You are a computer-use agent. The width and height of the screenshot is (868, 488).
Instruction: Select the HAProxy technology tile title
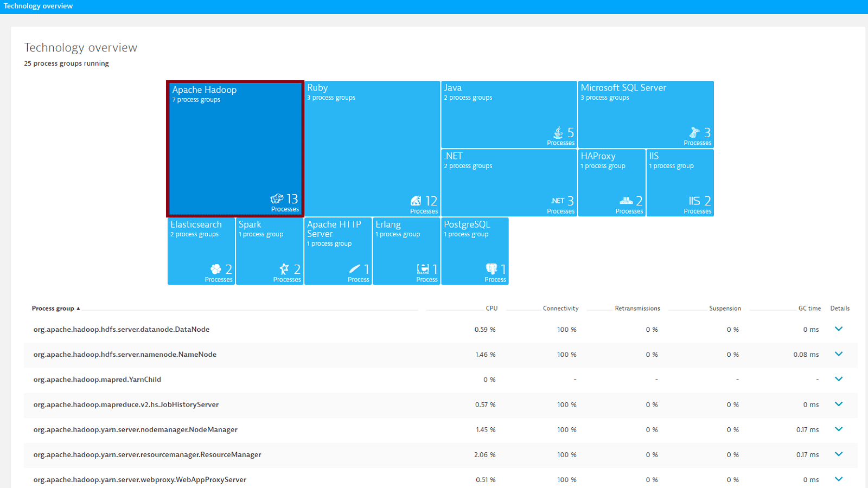(x=598, y=156)
